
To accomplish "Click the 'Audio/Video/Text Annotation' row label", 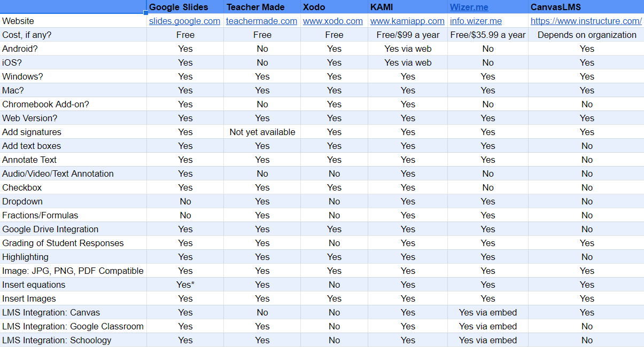I will click(x=73, y=173).
